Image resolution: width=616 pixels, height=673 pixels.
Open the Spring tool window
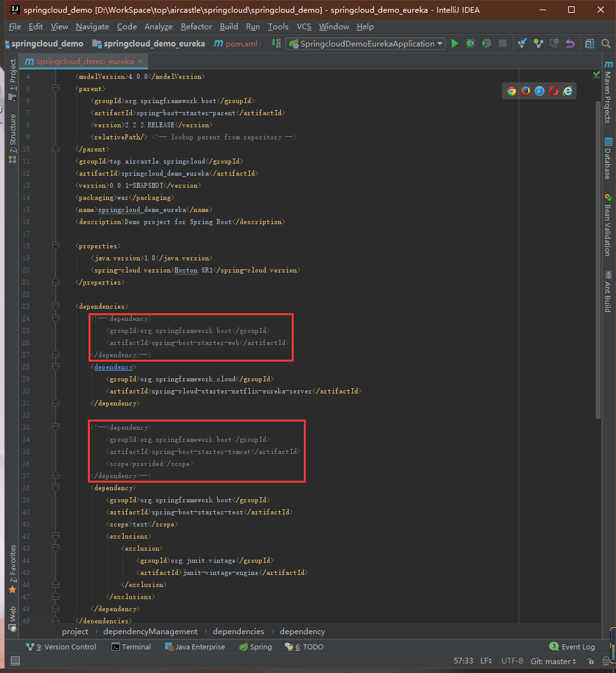pyautogui.click(x=255, y=647)
